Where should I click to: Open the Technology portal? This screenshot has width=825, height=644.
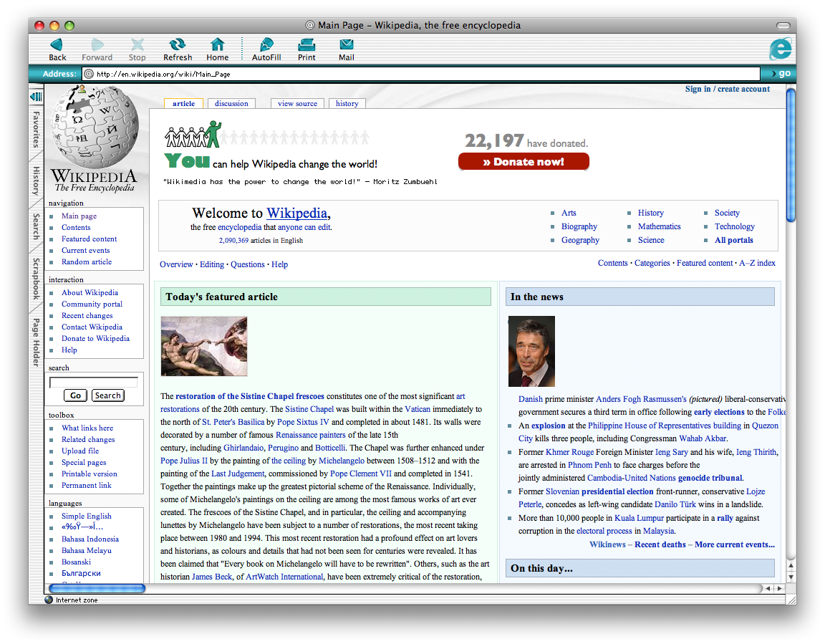click(x=735, y=226)
